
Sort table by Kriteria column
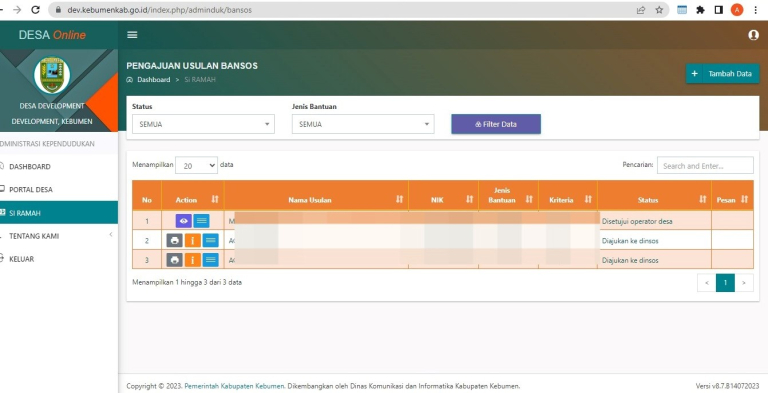[x=588, y=199]
